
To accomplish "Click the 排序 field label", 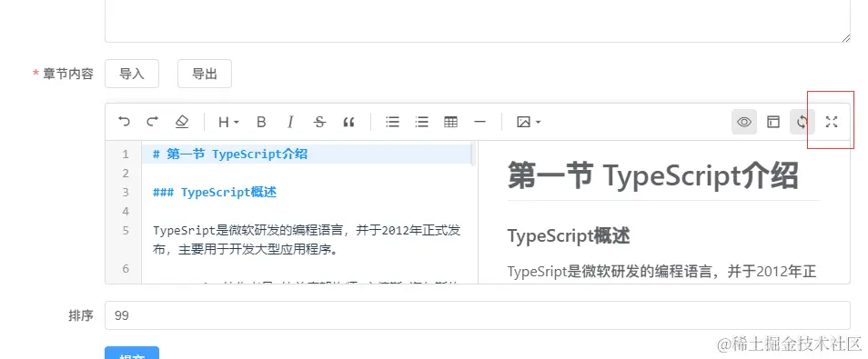I will click(x=81, y=316).
